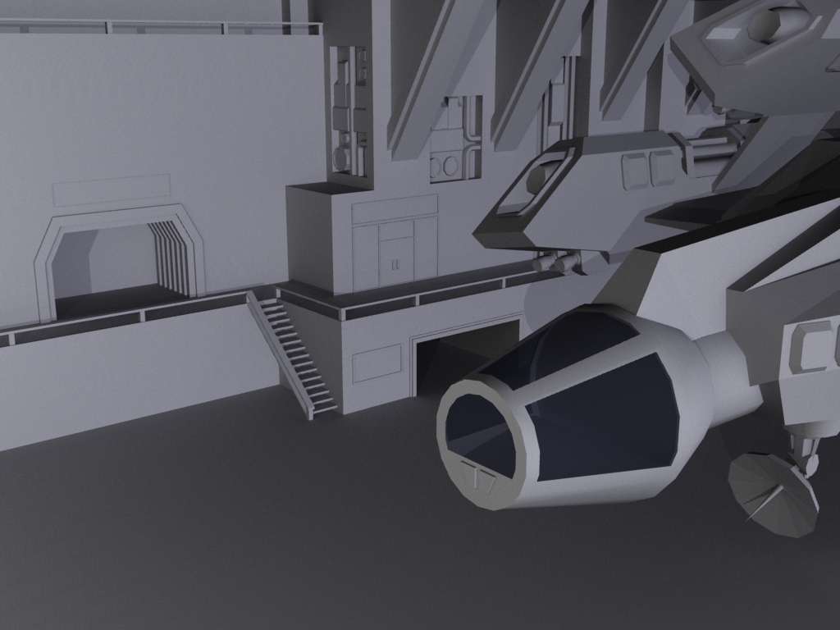Click the tall machinery panel left of the beams
The height and width of the screenshot is (630, 840).
click(x=350, y=111)
